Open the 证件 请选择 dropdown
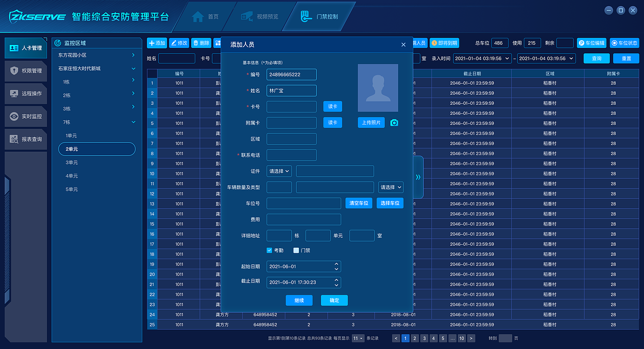This screenshot has height=349, width=644. click(279, 171)
